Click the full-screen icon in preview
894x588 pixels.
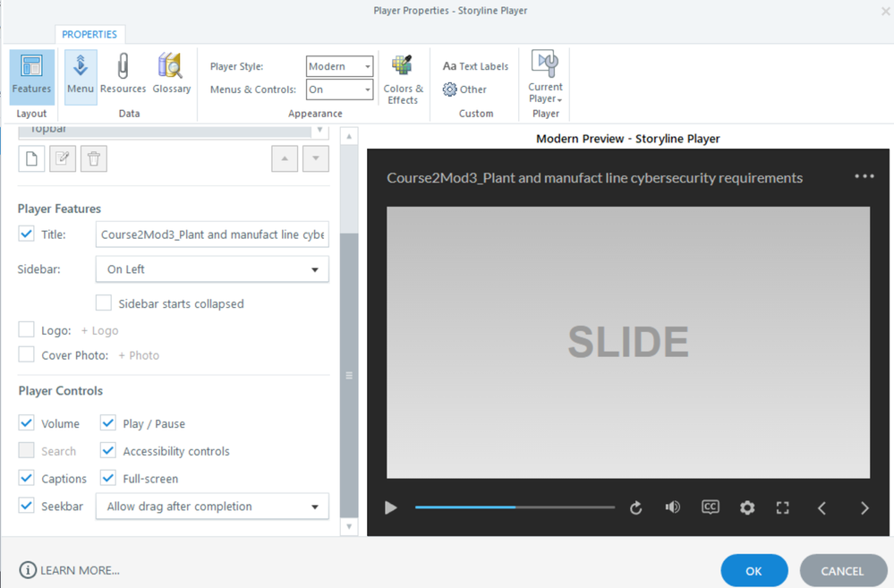pyautogui.click(x=782, y=507)
